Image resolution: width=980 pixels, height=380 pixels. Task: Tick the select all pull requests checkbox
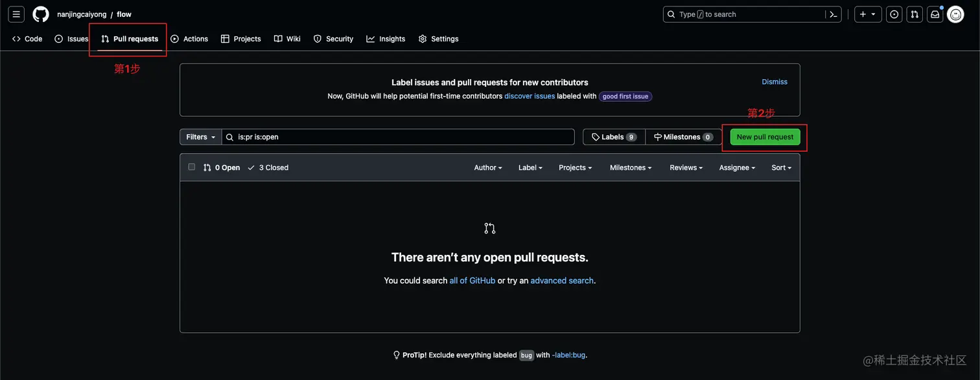coord(192,167)
